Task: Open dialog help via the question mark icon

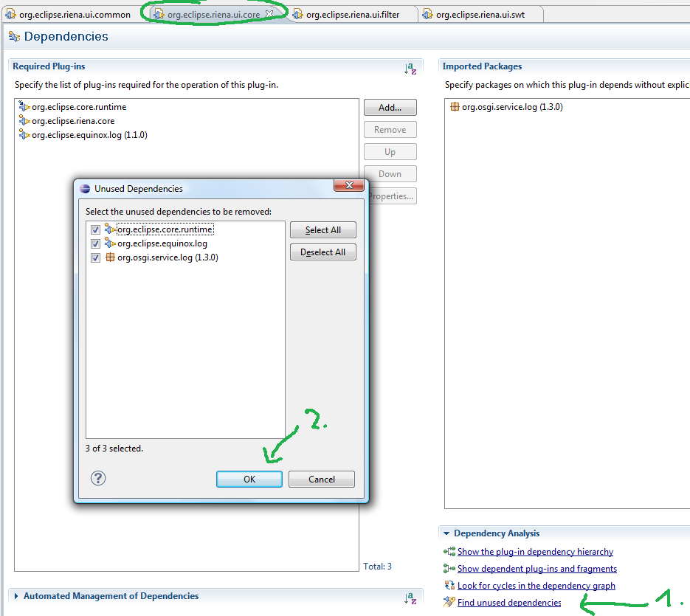Action: pos(98,478)
